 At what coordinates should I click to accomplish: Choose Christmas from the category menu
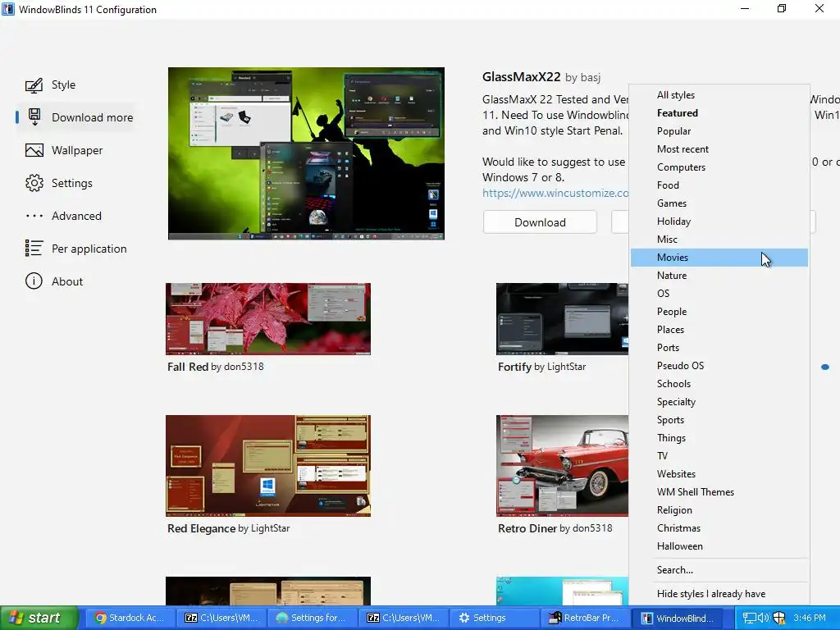(x=719, y=528)
